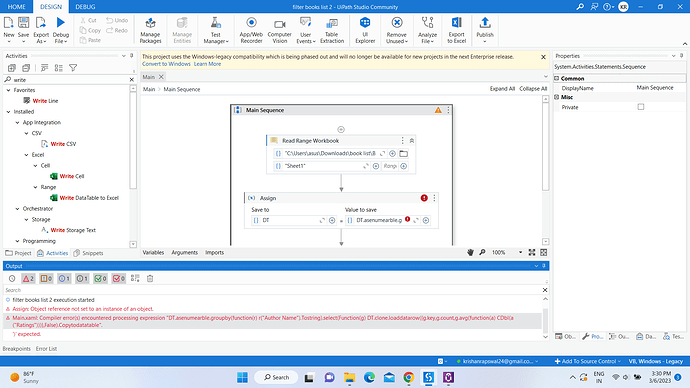
Task: Click the Convert to Windows link
Action: click(x=166, y=64)
